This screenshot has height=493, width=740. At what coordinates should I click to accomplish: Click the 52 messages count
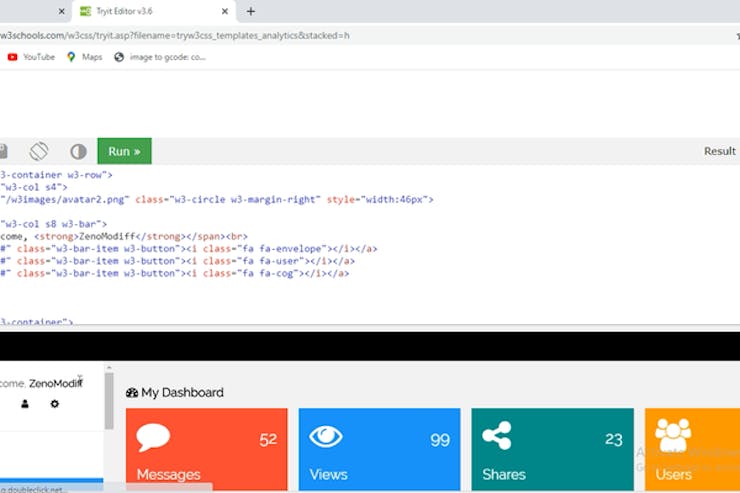pyautogui.click(x=268, y=440)
